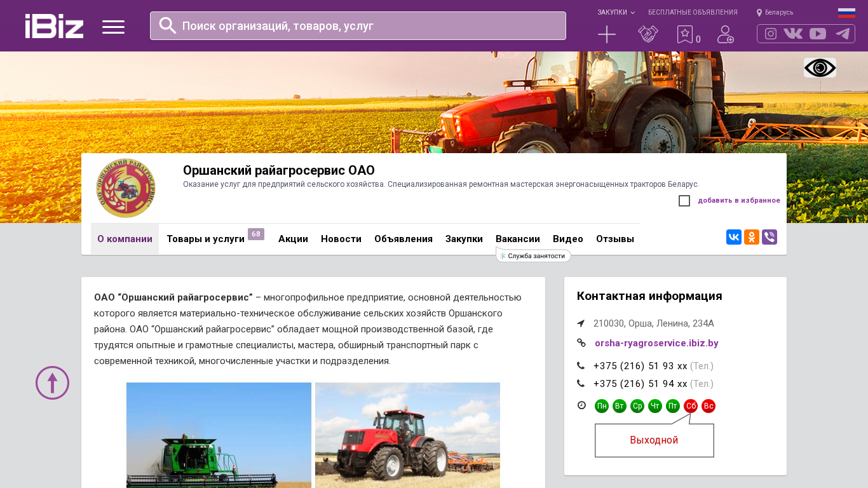Open the green combine harvester photo
The image size is (868, 488).
pos(219,435)
